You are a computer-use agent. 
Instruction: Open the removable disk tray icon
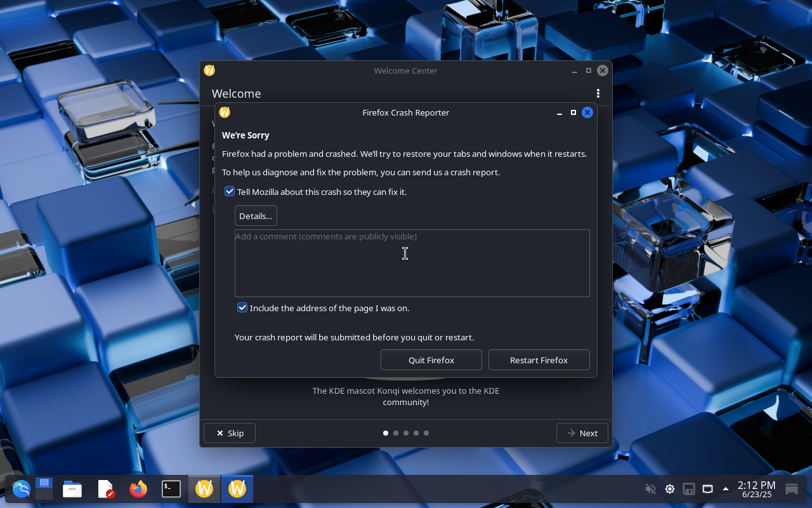688,489
